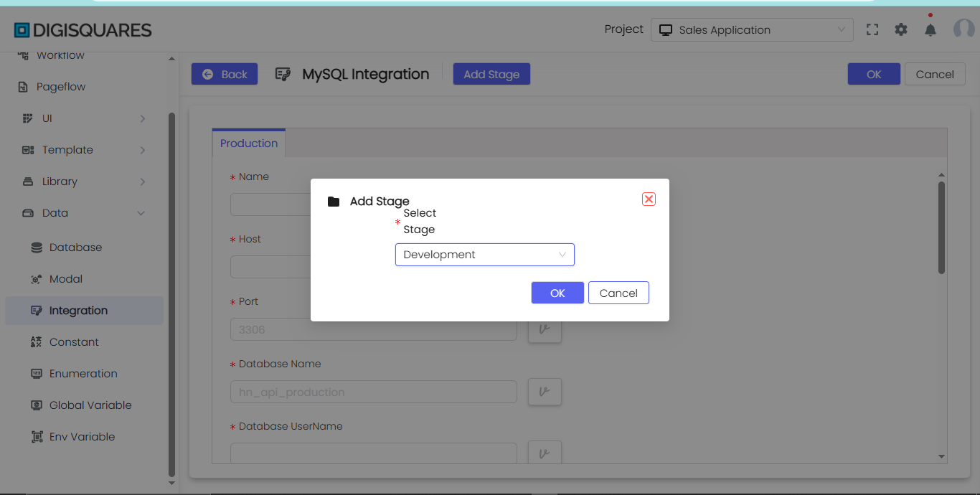Expand the Library submenu chevron
Image resolution: width=980 pixels, height=495 pixels.
point(143,181)
